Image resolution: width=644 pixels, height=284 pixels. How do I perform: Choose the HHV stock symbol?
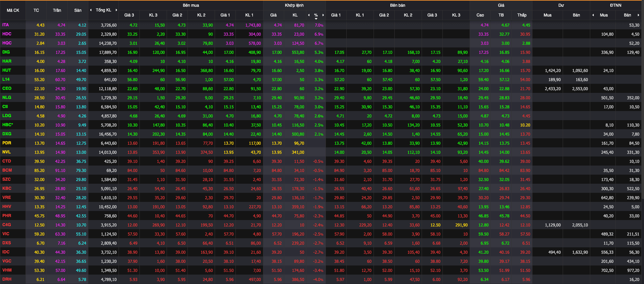click(7, 207)
